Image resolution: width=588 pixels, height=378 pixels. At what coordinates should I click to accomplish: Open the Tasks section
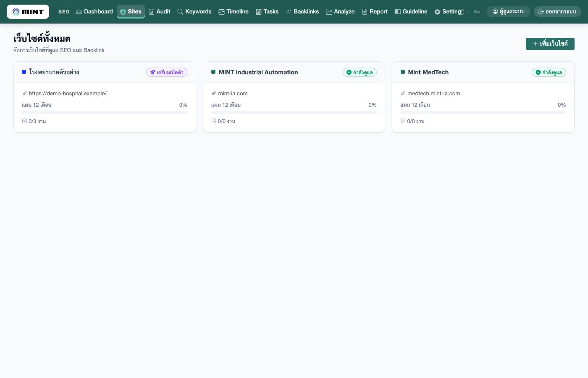tap(267, 12)
